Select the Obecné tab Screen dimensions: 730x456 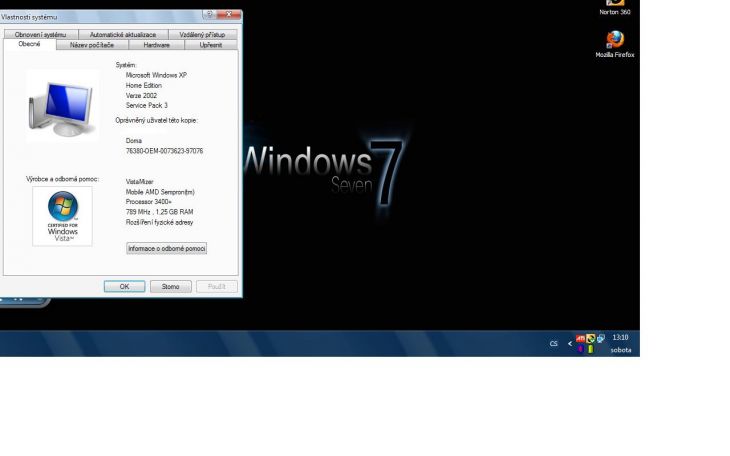pos(29,44)
